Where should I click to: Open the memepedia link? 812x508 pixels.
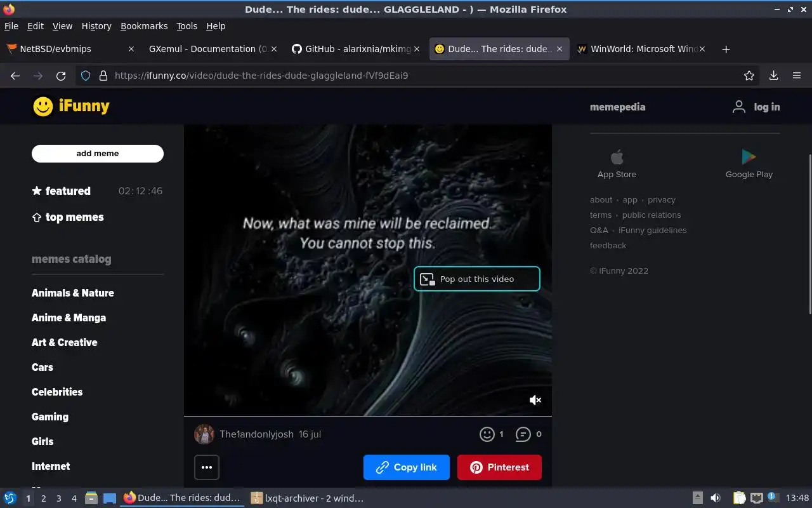tap(617, 107)
